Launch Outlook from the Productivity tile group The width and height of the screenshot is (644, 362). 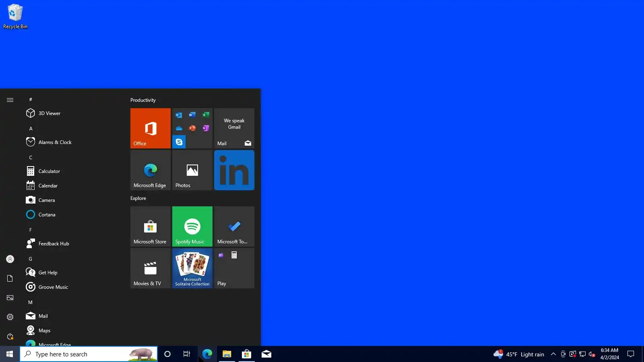pos(179,115)
